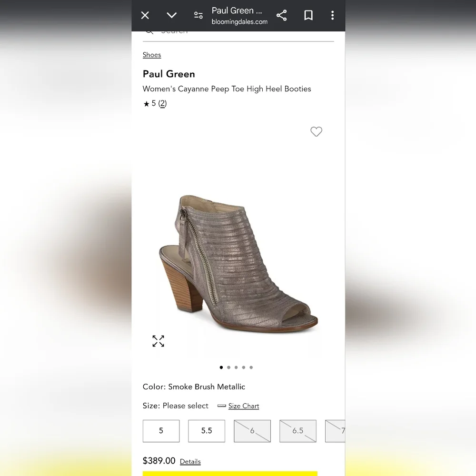The height and width of the screenshot is (476, 476).
Task: Close the in-app browser tab
Action: pyautogui.click(x=145, y=15)
